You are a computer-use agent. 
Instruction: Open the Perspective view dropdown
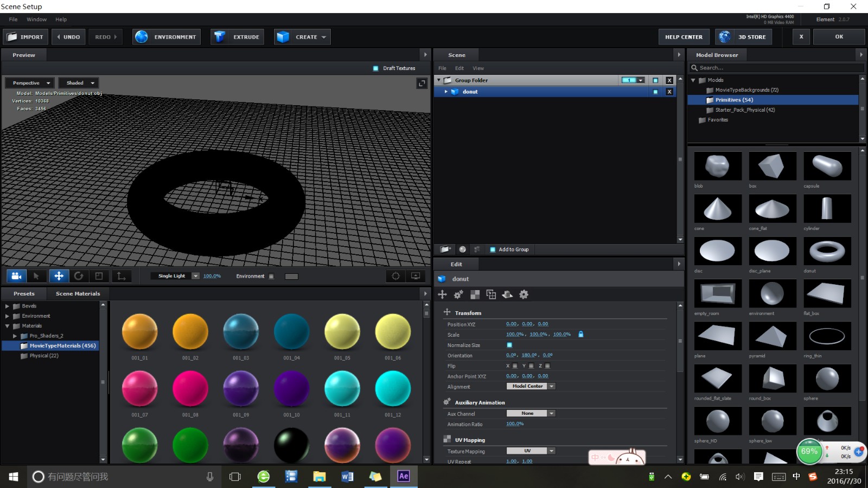point(29,82)
